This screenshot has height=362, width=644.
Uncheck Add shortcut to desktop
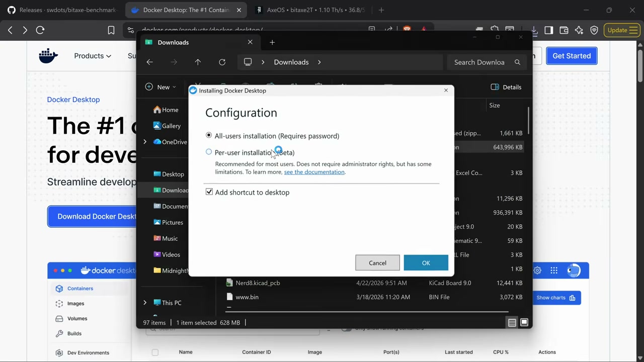209,192
